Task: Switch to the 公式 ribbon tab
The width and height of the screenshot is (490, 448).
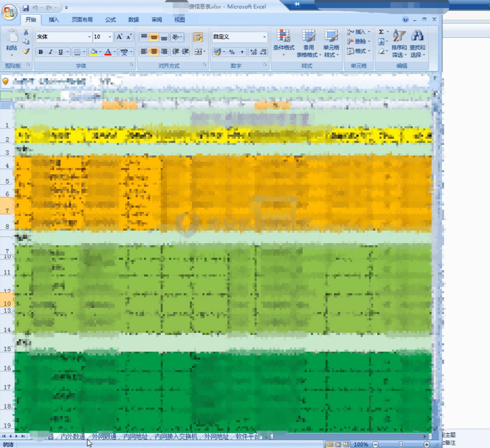Action: [111, 20]
